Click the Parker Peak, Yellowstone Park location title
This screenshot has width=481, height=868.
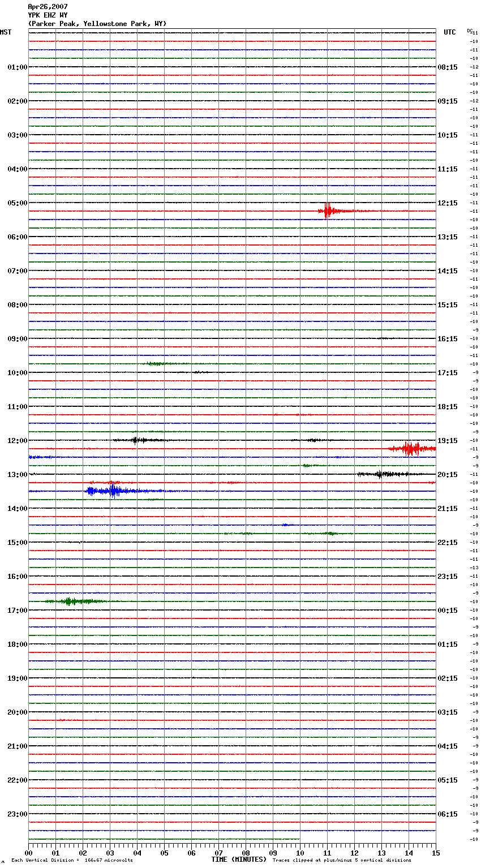[x=97, y=24]
